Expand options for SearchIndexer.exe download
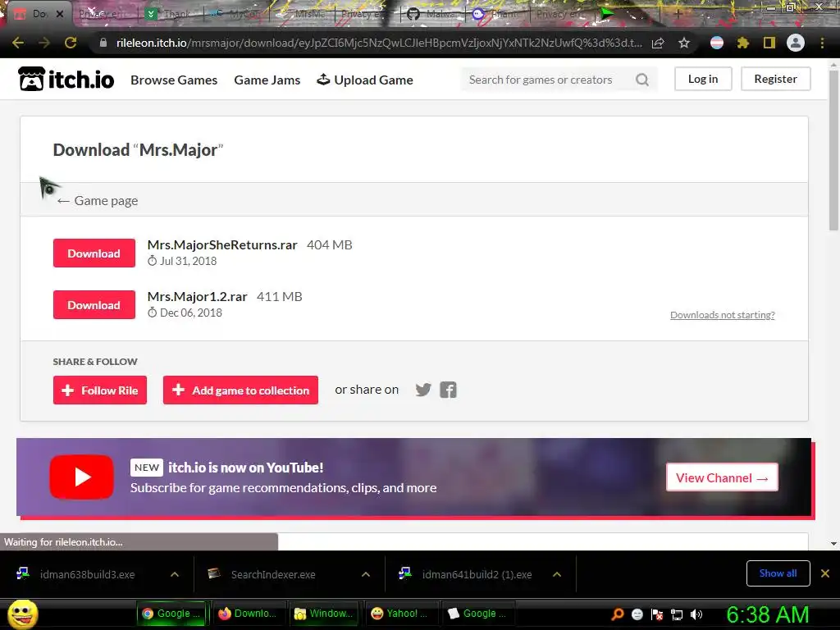This screenshot has width=840, height=630. (x=366, y=574)
